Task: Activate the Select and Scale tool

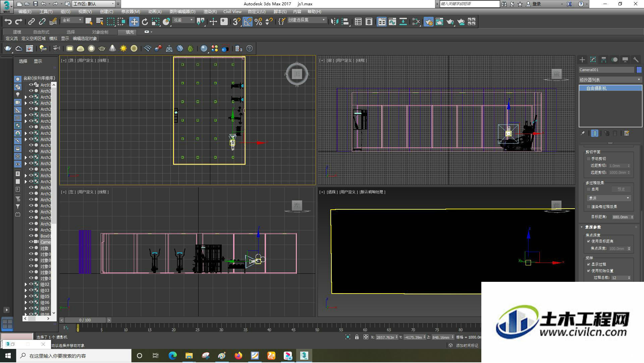Action: pos(156,22)
